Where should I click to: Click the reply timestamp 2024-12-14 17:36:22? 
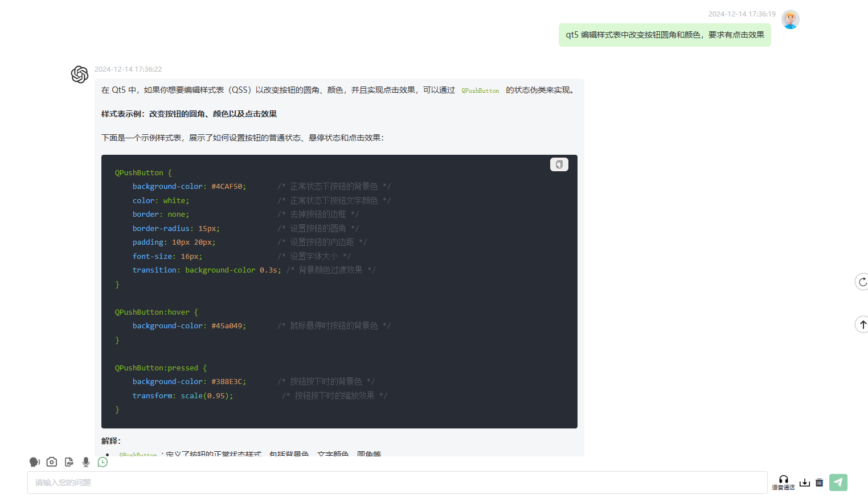click(128, 69)
